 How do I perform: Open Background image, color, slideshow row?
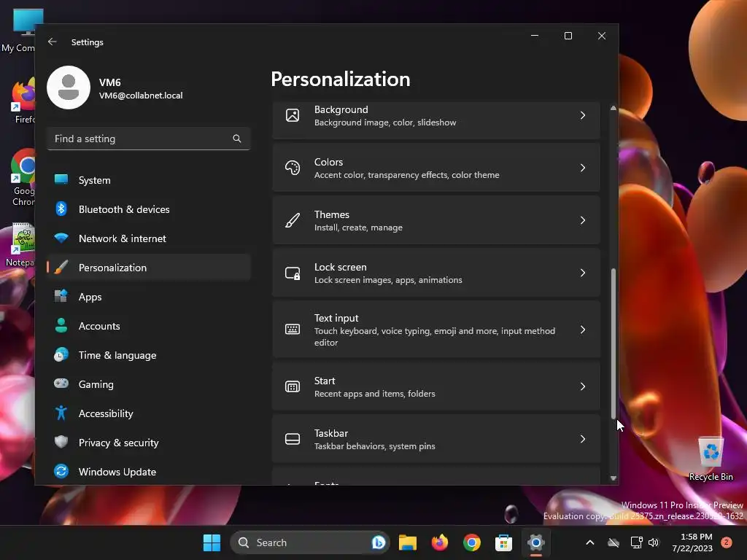436,119
